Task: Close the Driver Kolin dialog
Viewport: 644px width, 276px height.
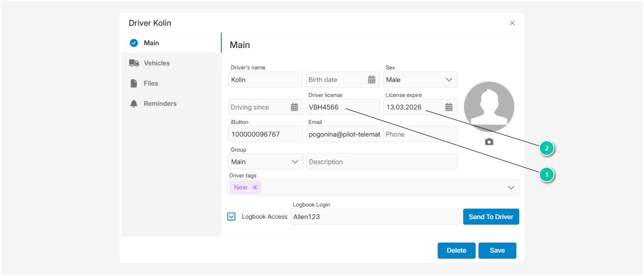Action: 512,23
